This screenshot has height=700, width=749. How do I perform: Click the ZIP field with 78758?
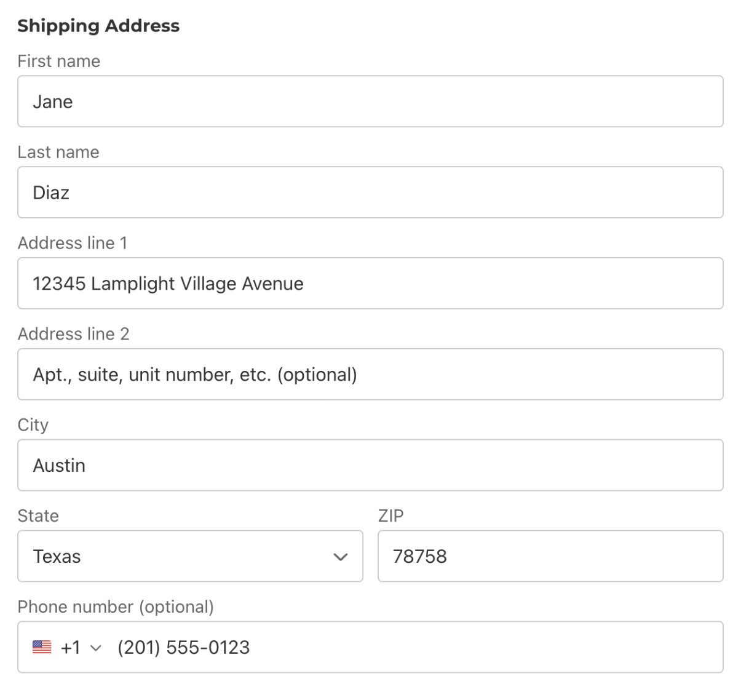[x=550, y=556]
